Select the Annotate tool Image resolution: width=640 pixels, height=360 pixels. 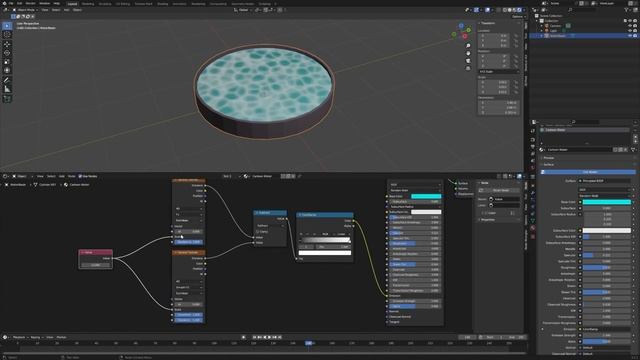click(x=7, y=80)
